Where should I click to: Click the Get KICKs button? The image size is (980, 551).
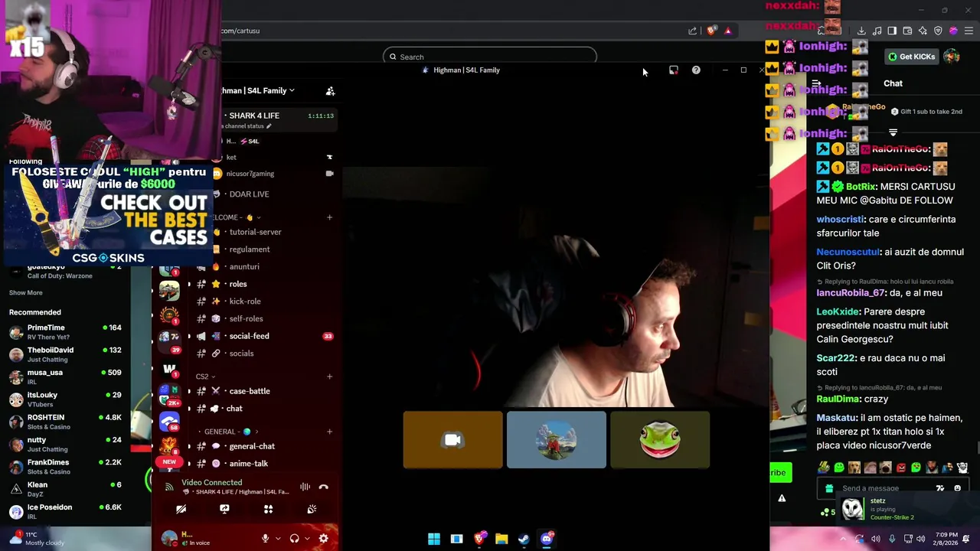911,57
